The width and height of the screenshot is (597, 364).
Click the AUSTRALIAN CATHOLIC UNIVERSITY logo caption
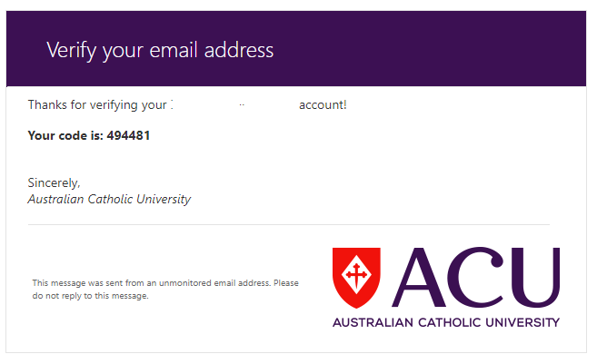coord(445,322)
